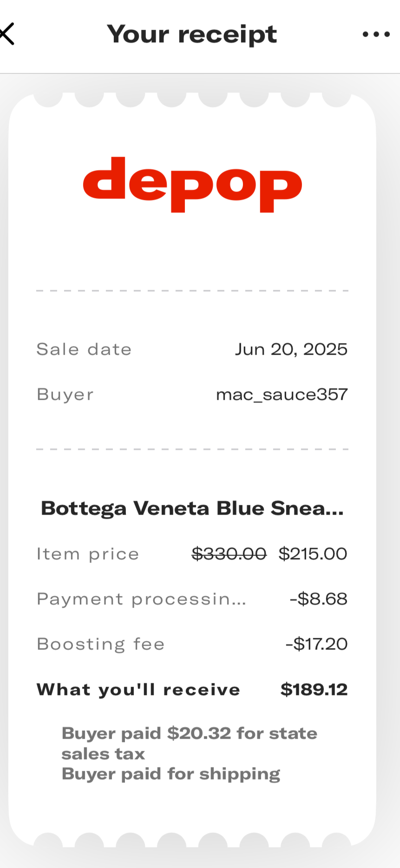Click the "Buyer paid for shipping" note
The width and height of the screenshot is (400, 868).
pos(171,774)
